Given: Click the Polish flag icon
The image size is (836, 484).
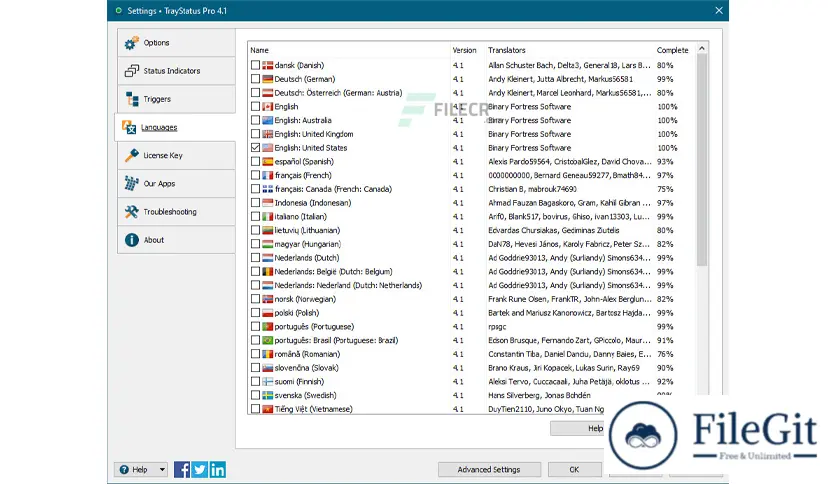Looking at the screenshot, I should 268,313.
